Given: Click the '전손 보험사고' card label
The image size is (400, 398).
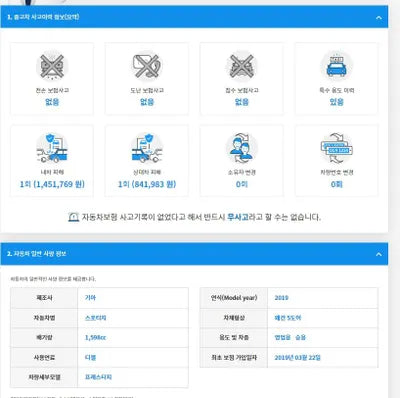Looking at the screenshot, I should [x=52, y=90].
